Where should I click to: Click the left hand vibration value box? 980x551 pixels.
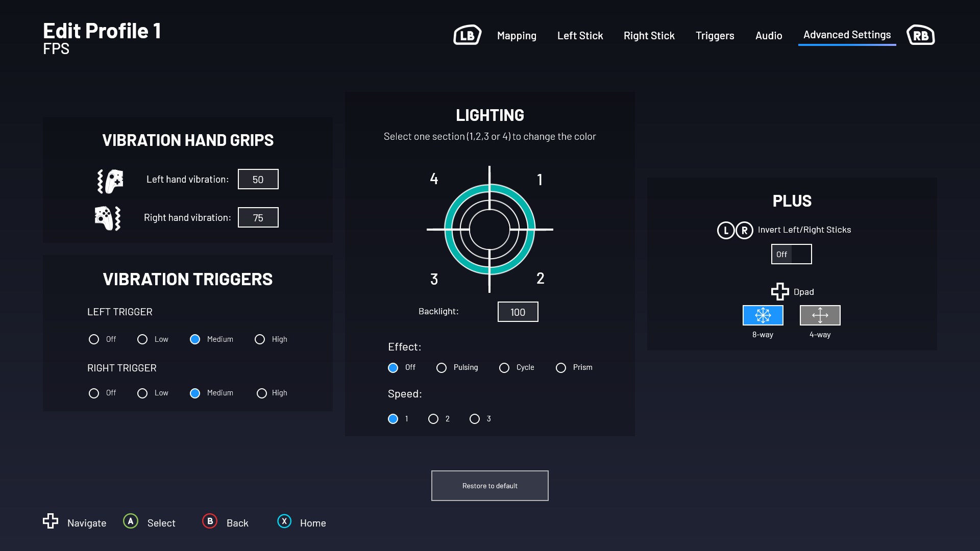click(x=258, y=179)
